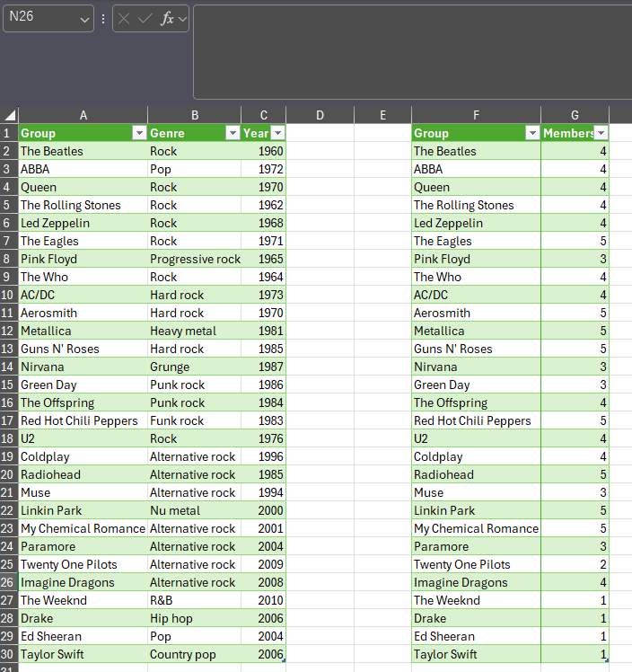Click AC/DC cell in column F

click(x=476, y=295)
